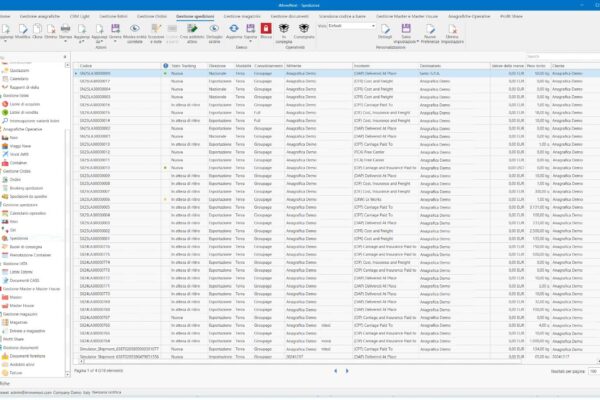
Task: Sort by the Incoterm column header
Action: 385,66
